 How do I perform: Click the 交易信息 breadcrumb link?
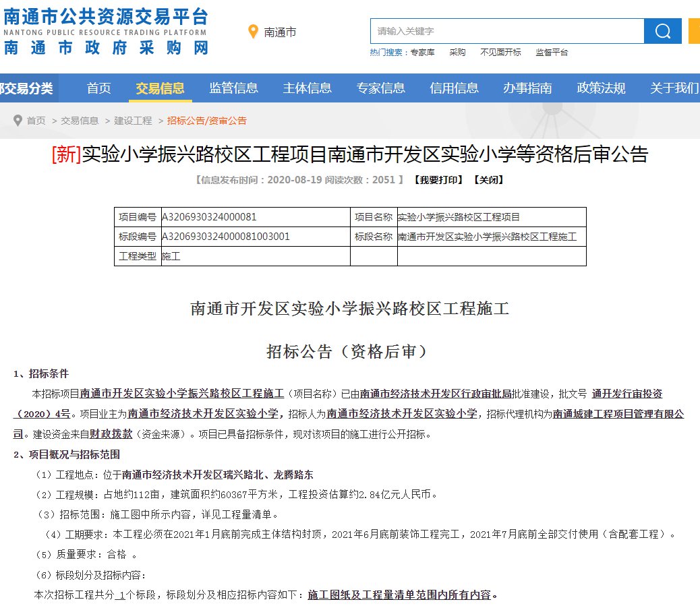tap(80, 121)
